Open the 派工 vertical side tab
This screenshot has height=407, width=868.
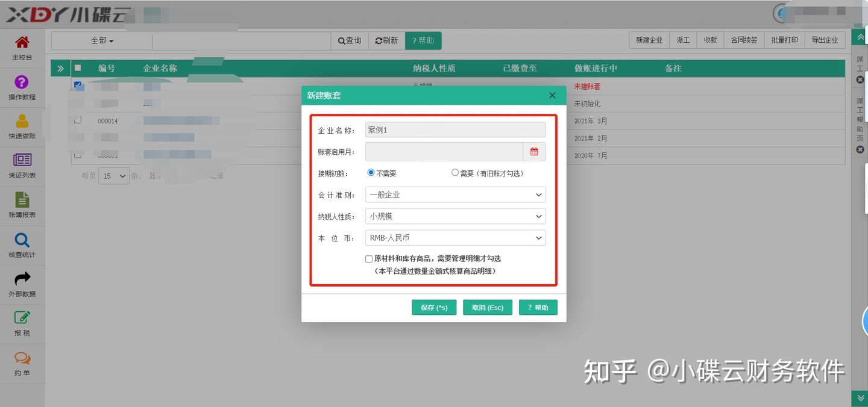coord(860,64)
